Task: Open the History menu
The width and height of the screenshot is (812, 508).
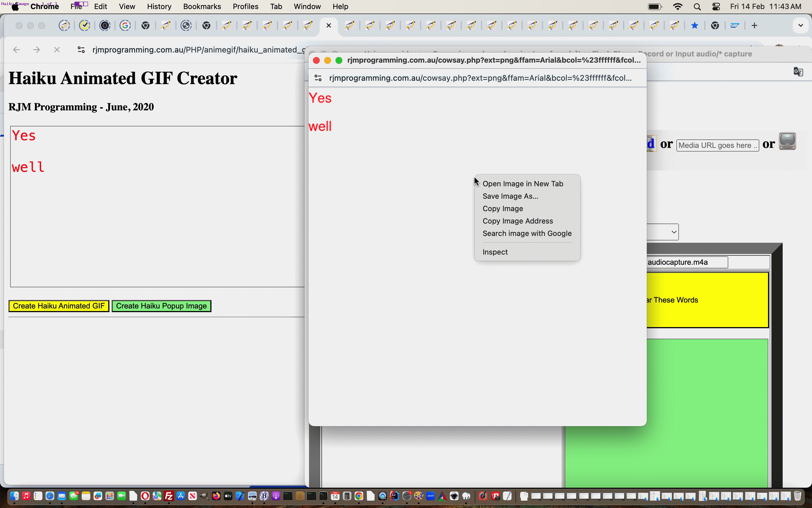Action: [x=159, y=6]
